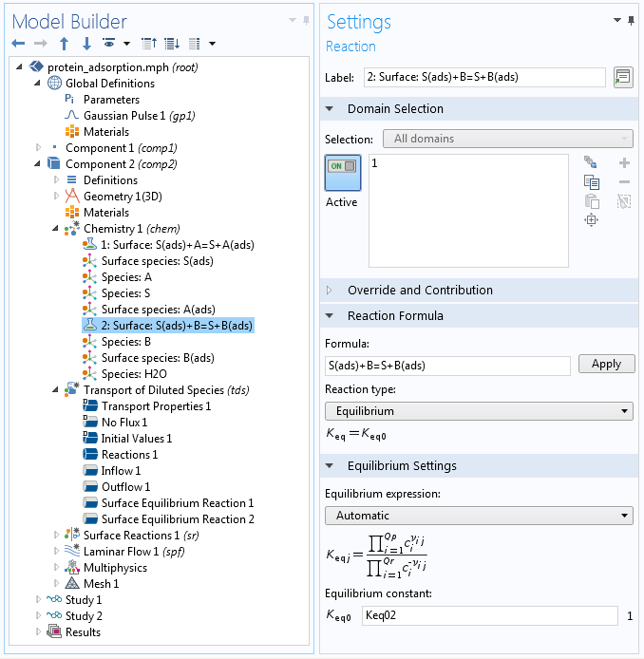Click domain 1 in the selection list

point(374,163)
